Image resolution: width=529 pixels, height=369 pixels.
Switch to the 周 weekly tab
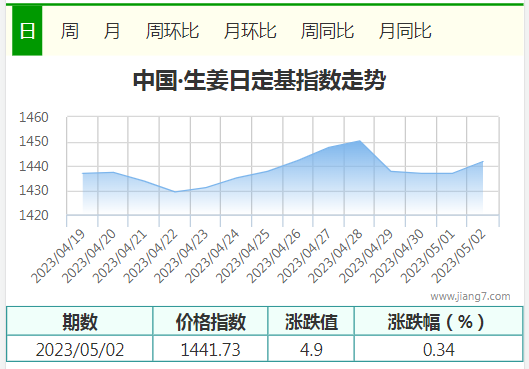click(x=69, y=31)
